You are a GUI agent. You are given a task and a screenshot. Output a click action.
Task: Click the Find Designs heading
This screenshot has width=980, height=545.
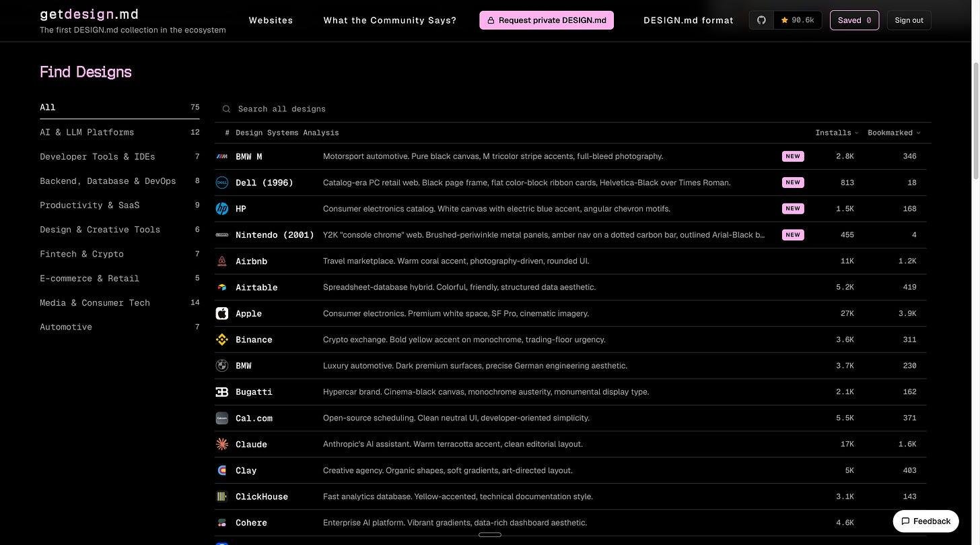(x=85, y=72)
